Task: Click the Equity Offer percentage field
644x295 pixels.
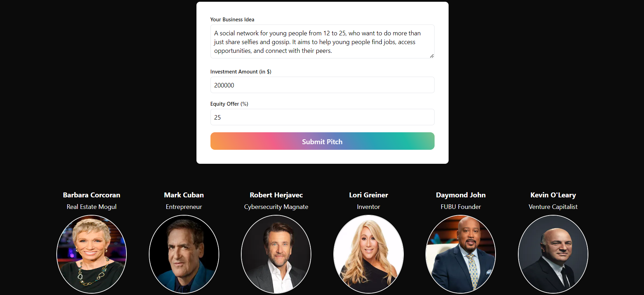Action: click(x=322, y=117)
